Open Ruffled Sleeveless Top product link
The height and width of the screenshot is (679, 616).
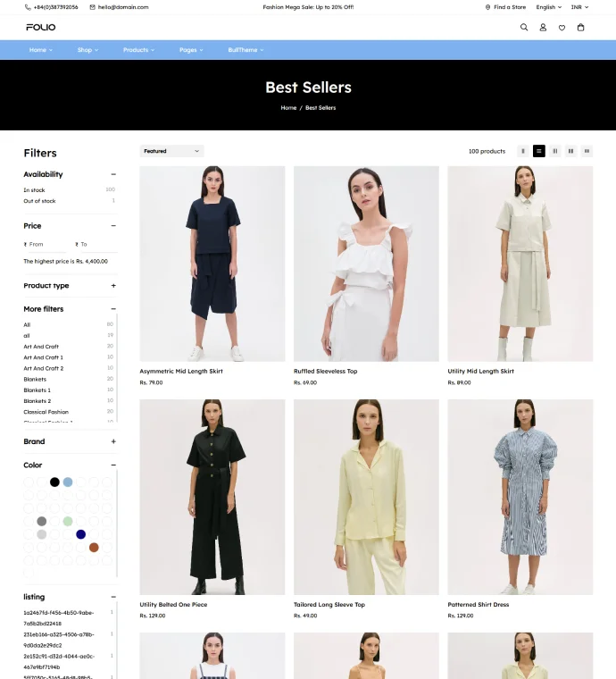click(x=325, y=371)
